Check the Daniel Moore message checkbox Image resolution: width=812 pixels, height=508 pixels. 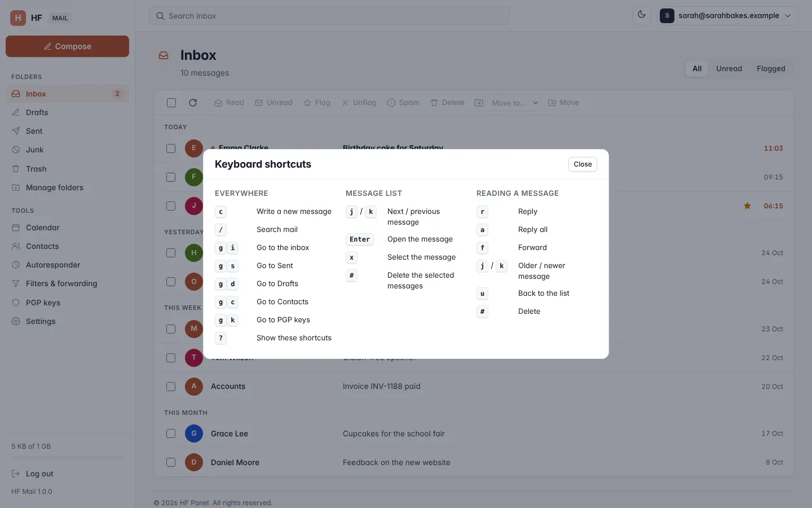(171, 462)
